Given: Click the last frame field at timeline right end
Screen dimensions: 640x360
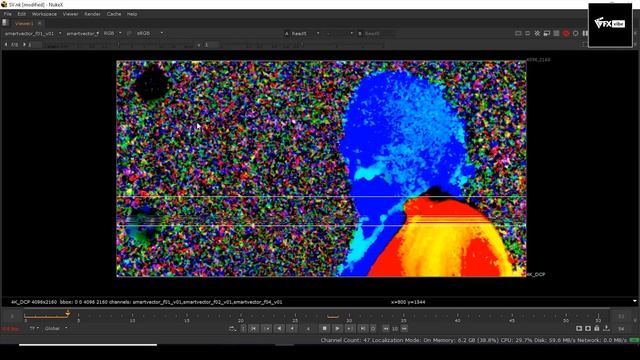Looking at the screenshot, I should click(x=621, y=316).
